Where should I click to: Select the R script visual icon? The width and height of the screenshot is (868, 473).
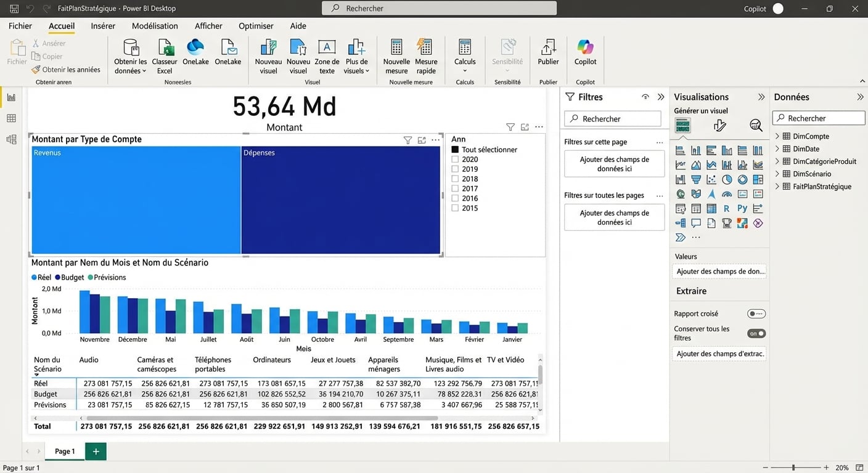[726, 208]
